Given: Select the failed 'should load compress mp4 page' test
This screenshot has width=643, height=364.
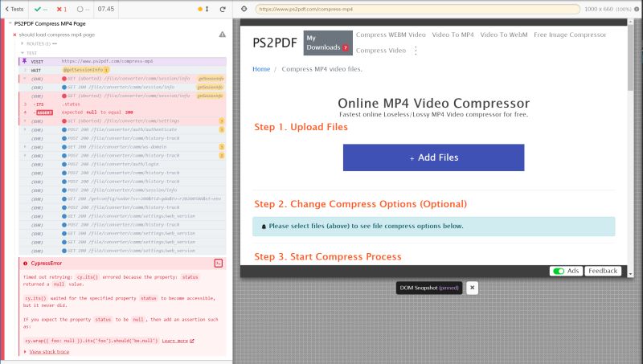Looking at the screenshot, I should 56,35.
